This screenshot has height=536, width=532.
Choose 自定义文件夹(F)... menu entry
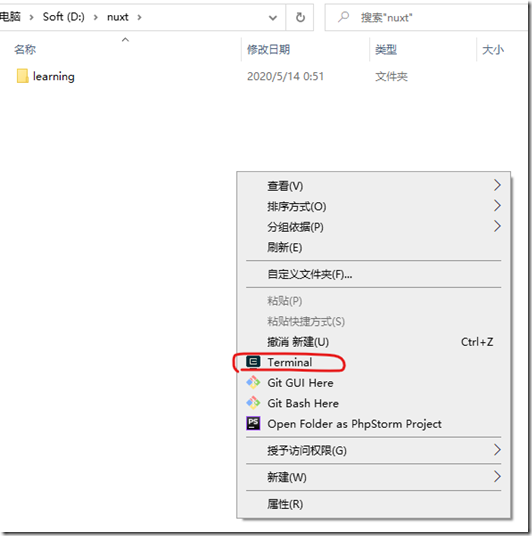pos(373,274)
